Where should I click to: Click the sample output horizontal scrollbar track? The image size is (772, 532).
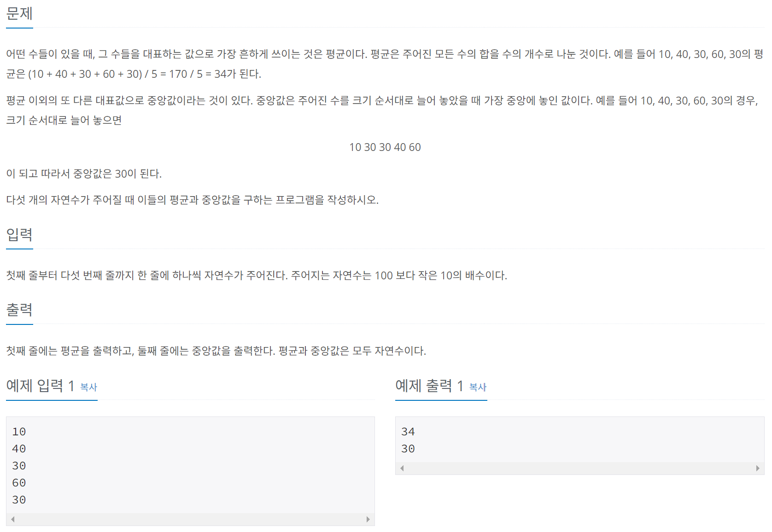pyautogui.click(x=580, y=468)
